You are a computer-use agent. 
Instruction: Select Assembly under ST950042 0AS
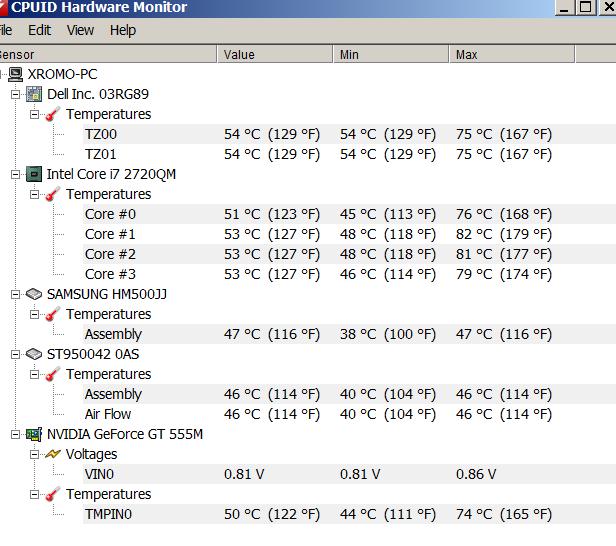click(x=349, y=394)
